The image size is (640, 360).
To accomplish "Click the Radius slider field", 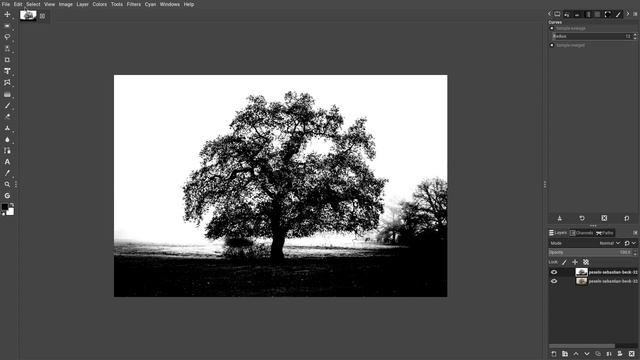I will pyautogui.click(x=592, y=36).
